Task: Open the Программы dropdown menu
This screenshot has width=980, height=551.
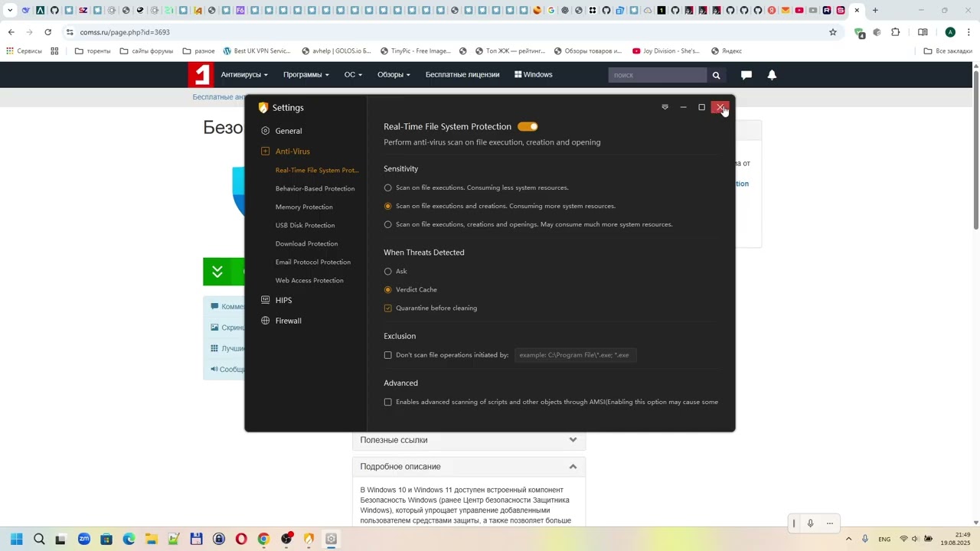Action: 305,74
